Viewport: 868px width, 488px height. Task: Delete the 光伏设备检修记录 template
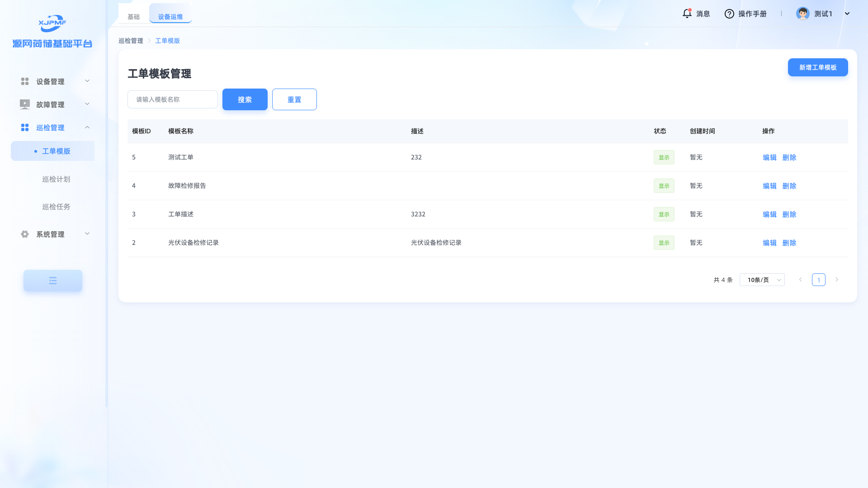[789, 243]
